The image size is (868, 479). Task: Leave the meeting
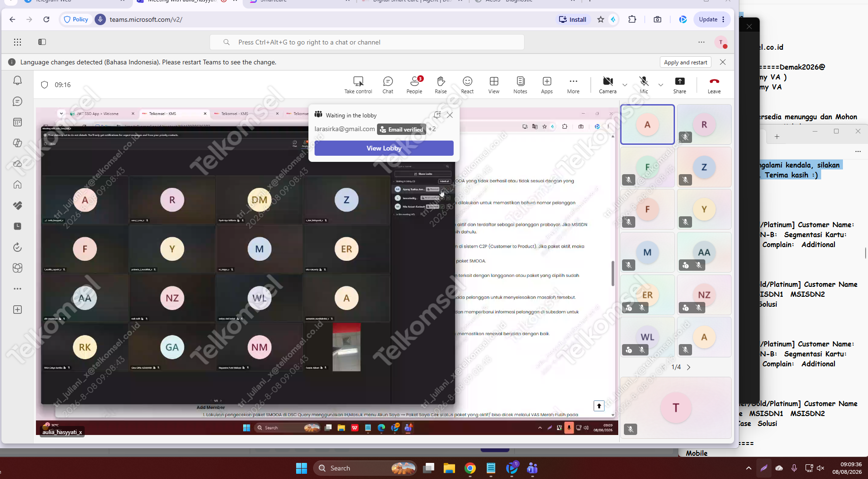coord(714,85)
